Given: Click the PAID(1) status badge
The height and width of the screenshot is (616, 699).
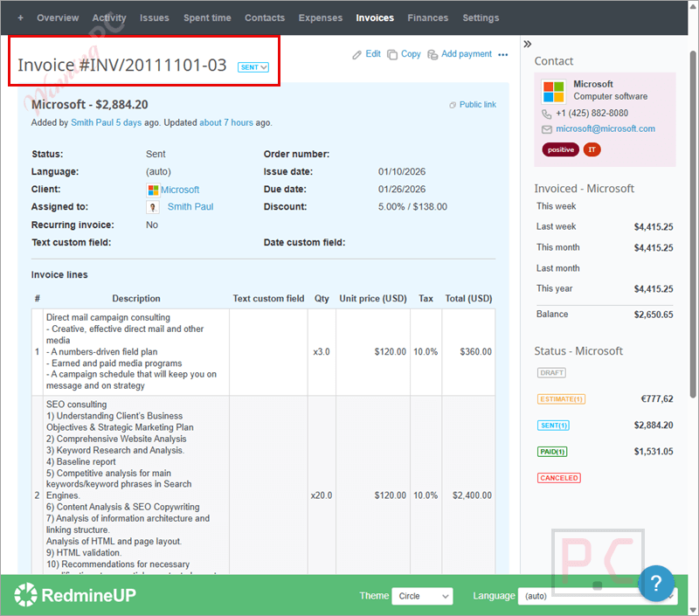Looking at the screenshot, I should click(552, 452).
